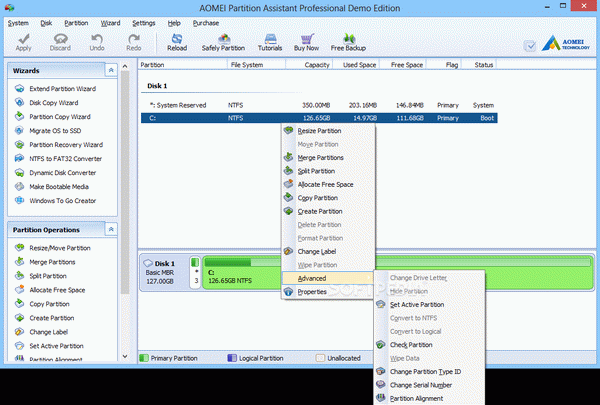Open the System menu
Image resolution: width=600 pixels, height=405 pixels.
pyautogui.click(x=18, y=23)
